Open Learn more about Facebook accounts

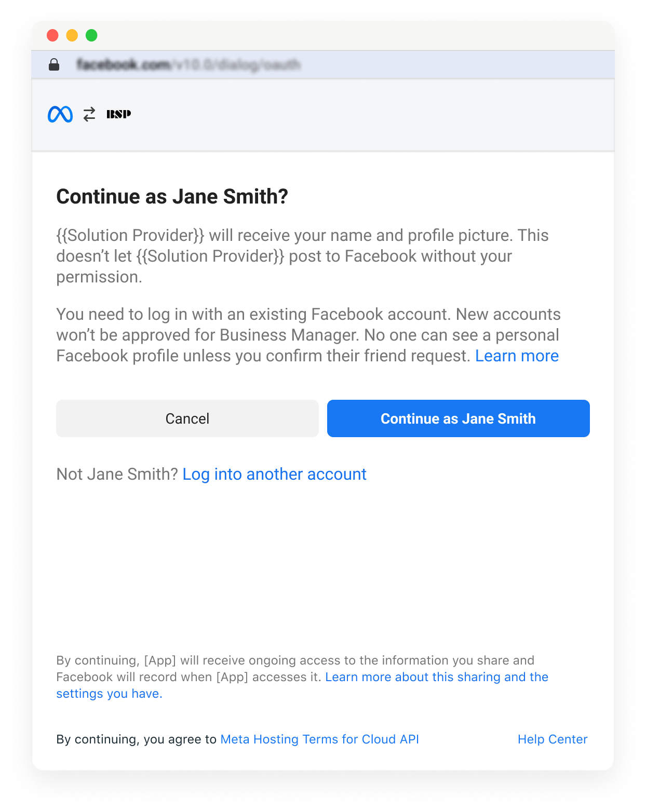tap(517, 356)
